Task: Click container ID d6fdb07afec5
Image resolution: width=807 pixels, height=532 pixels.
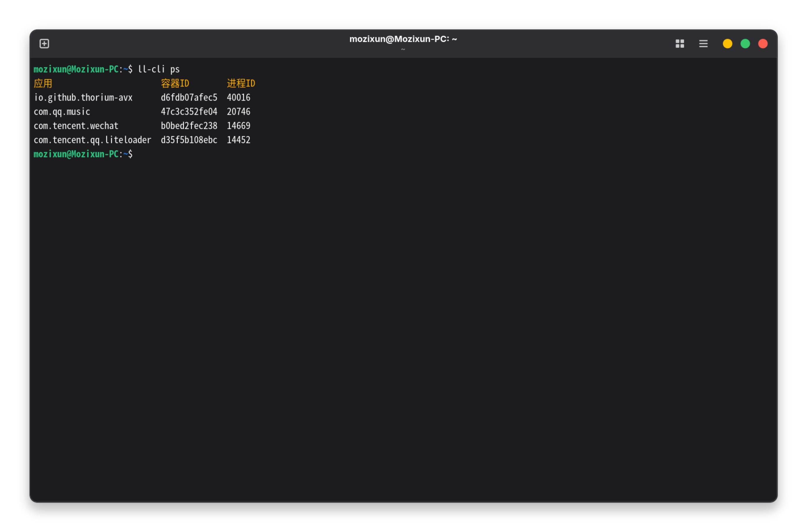Action: pos(188,98)
